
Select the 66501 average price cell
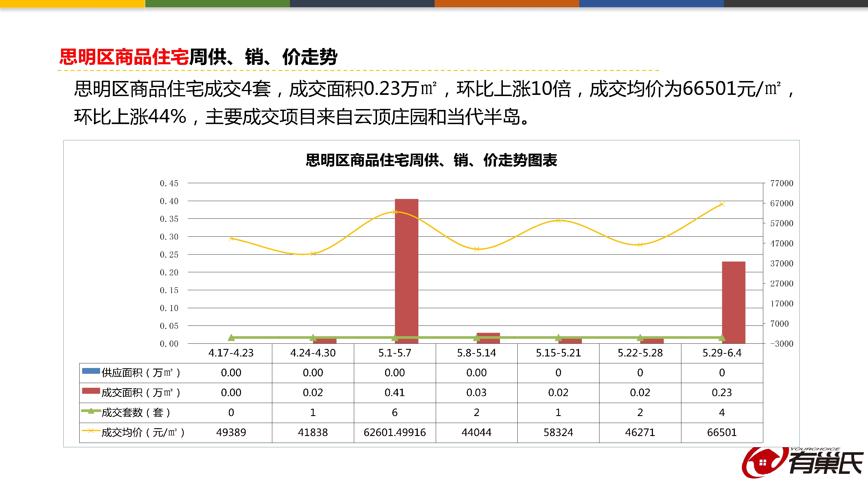(722, 432)
